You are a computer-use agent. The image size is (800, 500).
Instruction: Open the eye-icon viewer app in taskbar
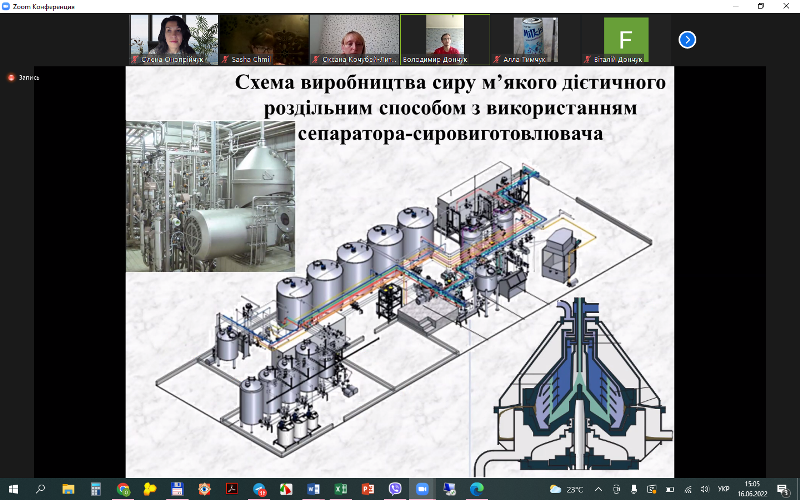[x=204, y=489]
